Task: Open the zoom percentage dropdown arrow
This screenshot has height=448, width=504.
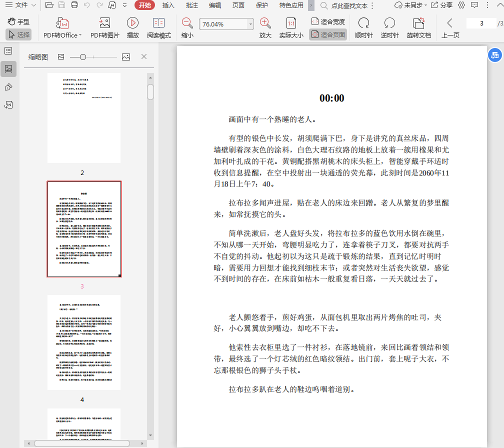Action: (x=250, y=24)
